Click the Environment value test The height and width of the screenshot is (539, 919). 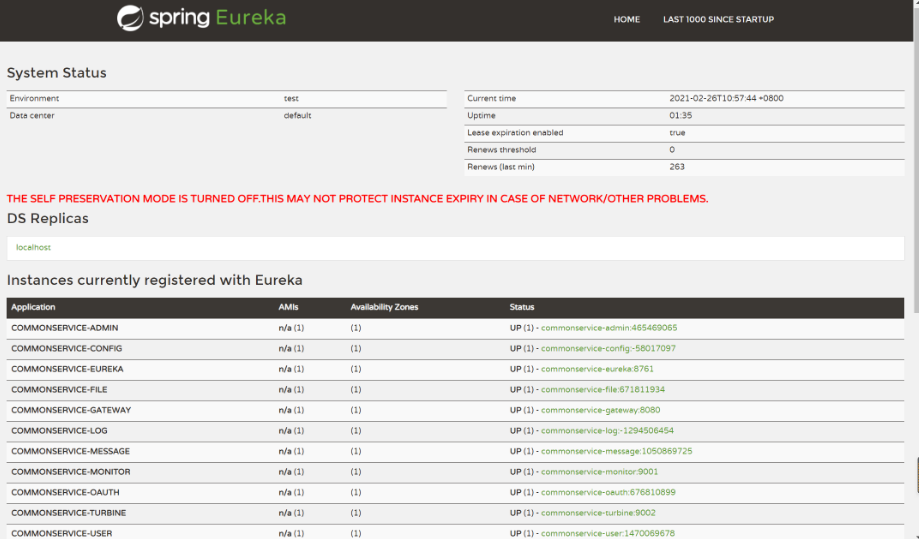coord(291,98)
